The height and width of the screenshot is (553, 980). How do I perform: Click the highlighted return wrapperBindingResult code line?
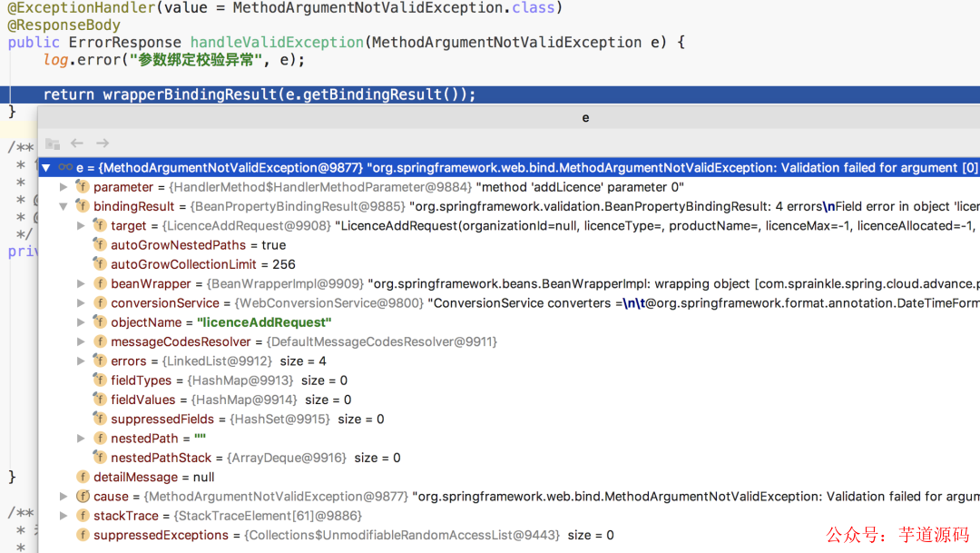tap(490, 94)
